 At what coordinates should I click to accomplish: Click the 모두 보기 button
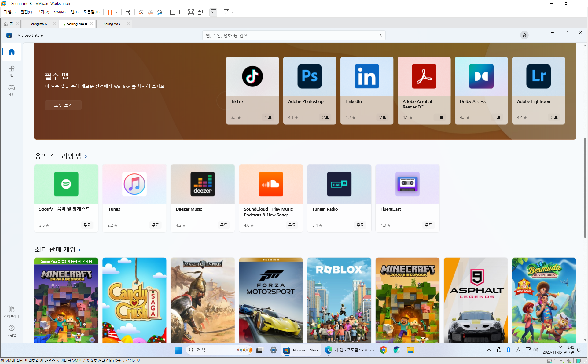(x=63, y=105)
